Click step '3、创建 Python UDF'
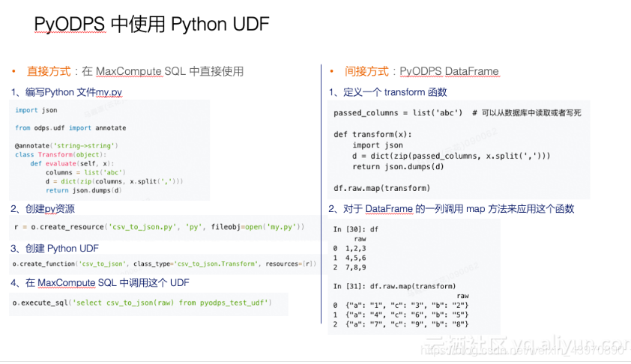The height and width of the screenshot is (364, 631). coord(54,248)
